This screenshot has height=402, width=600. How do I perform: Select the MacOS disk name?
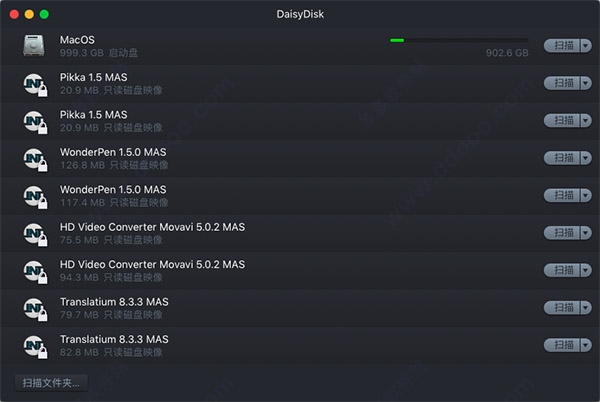[x=77, y=40]
